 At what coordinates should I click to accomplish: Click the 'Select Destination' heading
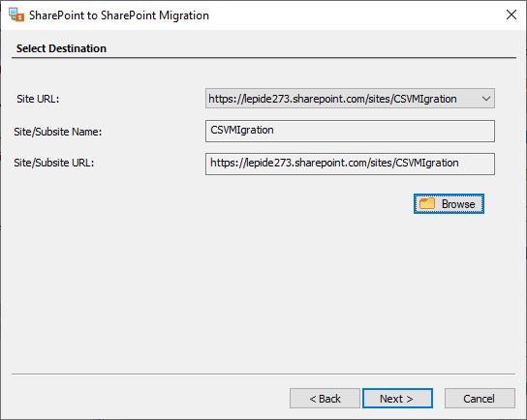61,48
